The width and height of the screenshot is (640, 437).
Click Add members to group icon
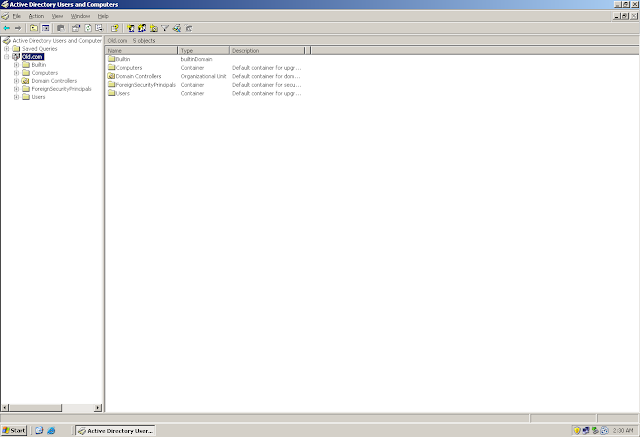click(x=189, y=28)
